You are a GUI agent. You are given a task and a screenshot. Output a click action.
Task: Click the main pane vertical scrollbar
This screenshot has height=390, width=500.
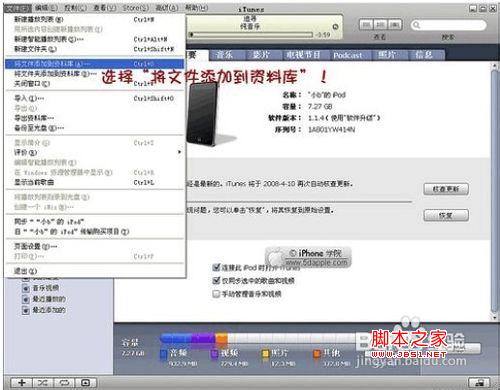[495, 192]
